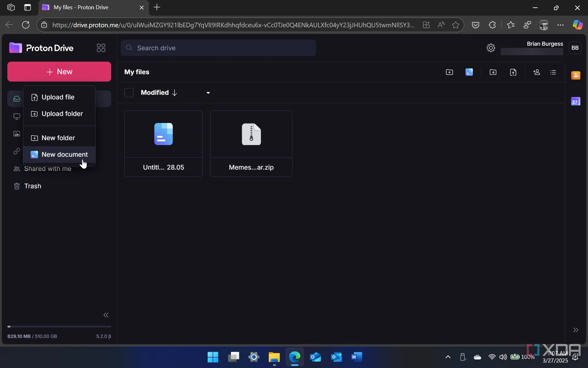Reload the page with refresh icon
Image resolution: width=588 pixels, height=368 pixels.
(x=26, y=25)
